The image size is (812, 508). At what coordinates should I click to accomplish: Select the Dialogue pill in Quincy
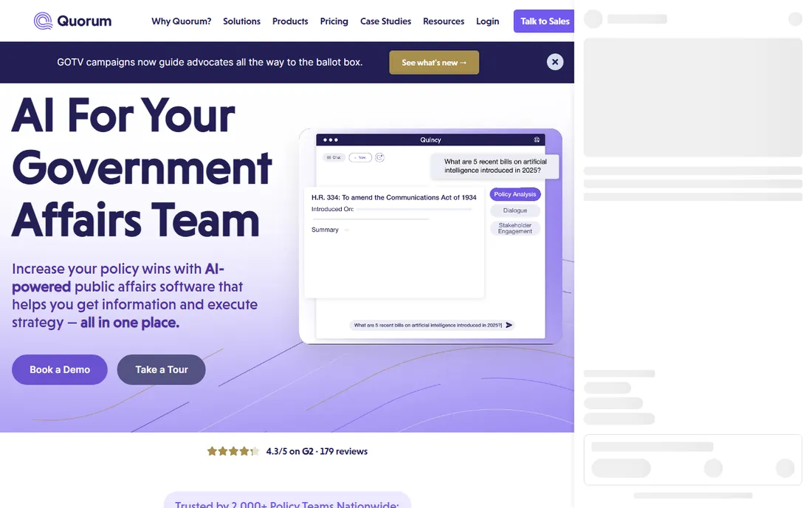point(515,210)
